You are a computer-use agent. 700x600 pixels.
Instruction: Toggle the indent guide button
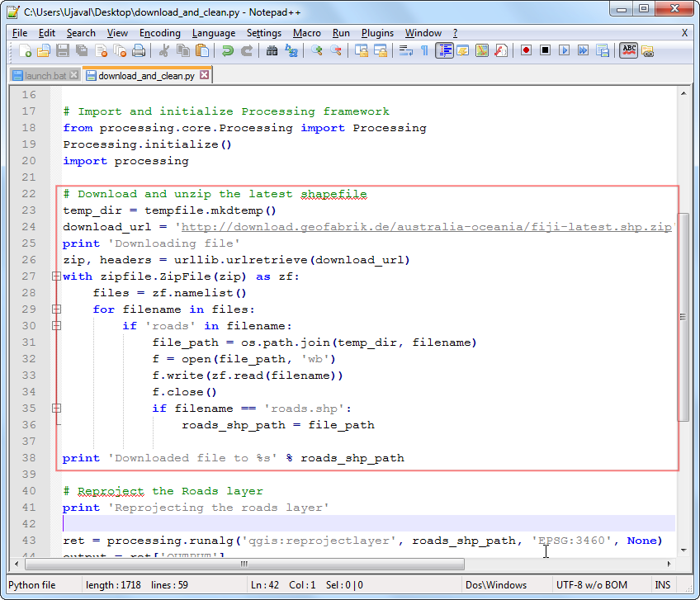[445, 50]
